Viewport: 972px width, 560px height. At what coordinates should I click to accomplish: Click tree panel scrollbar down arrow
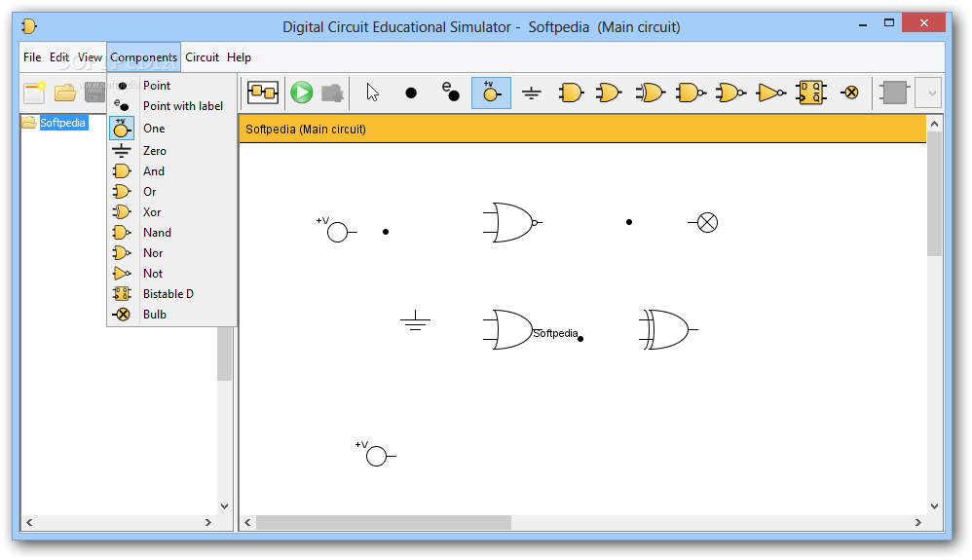[x=224, y=506]
